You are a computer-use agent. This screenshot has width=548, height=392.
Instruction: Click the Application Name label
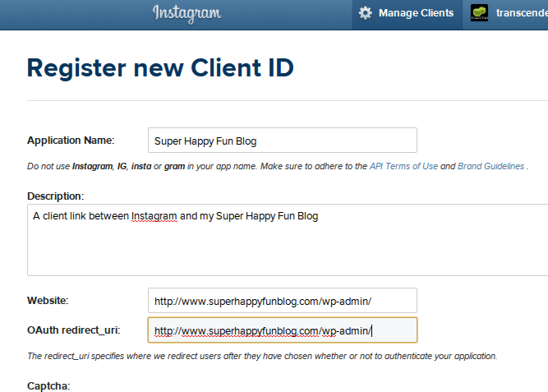(x=71, y=141)
